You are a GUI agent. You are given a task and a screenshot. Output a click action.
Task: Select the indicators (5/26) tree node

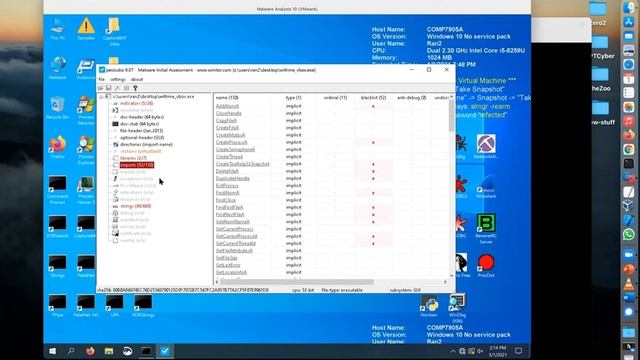click(136, 104)
